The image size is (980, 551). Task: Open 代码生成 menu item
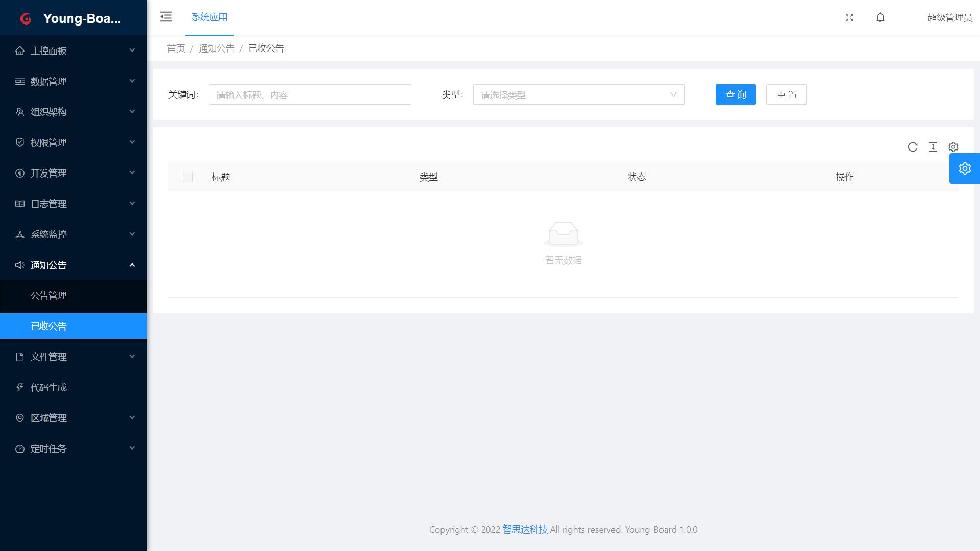pyautogui.click(x=48, y=387)
